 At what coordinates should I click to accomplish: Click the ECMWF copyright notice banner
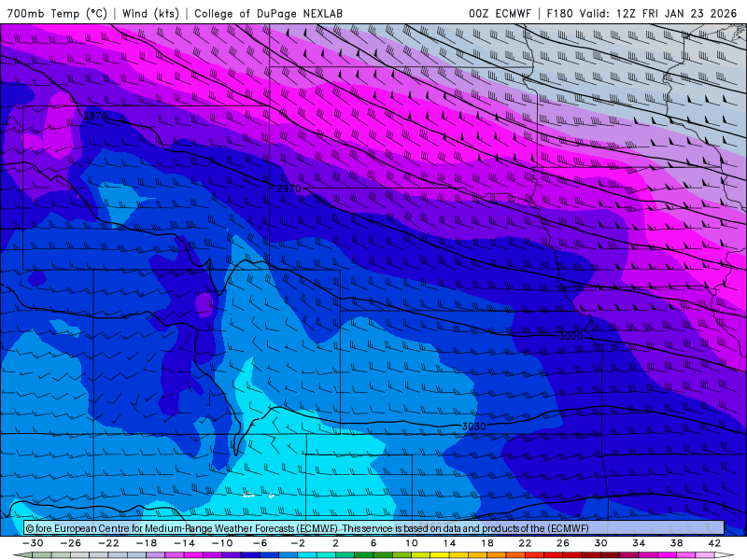(x=373, y=527)
